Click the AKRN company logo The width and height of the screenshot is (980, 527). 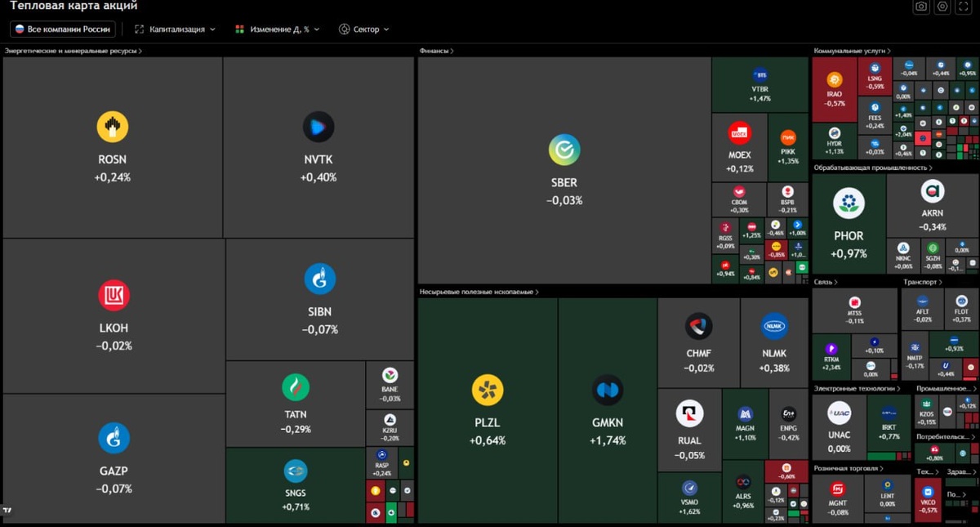pos(933,192)
